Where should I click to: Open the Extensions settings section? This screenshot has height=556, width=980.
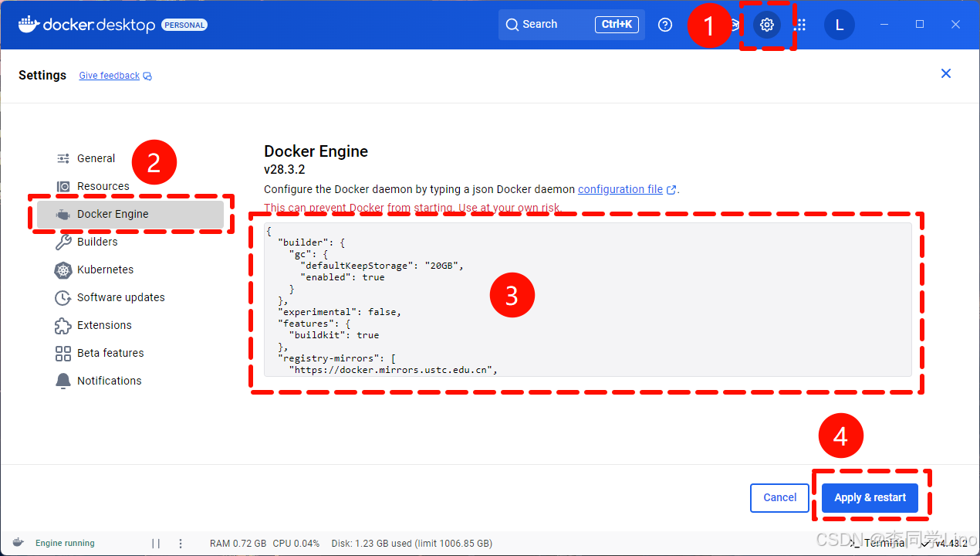coord(104,325)
